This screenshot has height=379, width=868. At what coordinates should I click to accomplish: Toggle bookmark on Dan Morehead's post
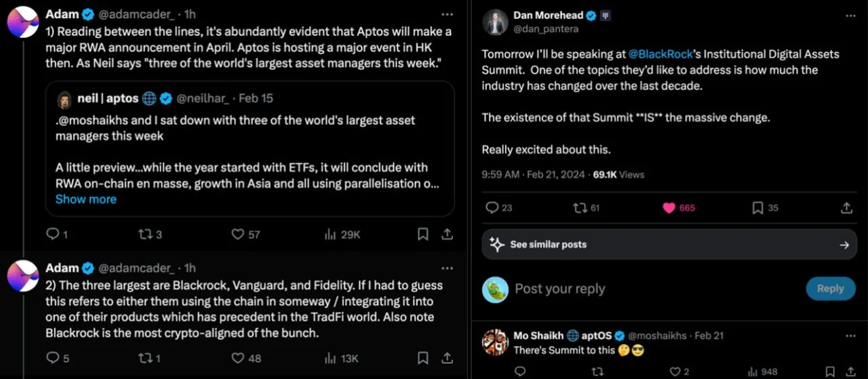pyautogui.click(x=758, y=208)
